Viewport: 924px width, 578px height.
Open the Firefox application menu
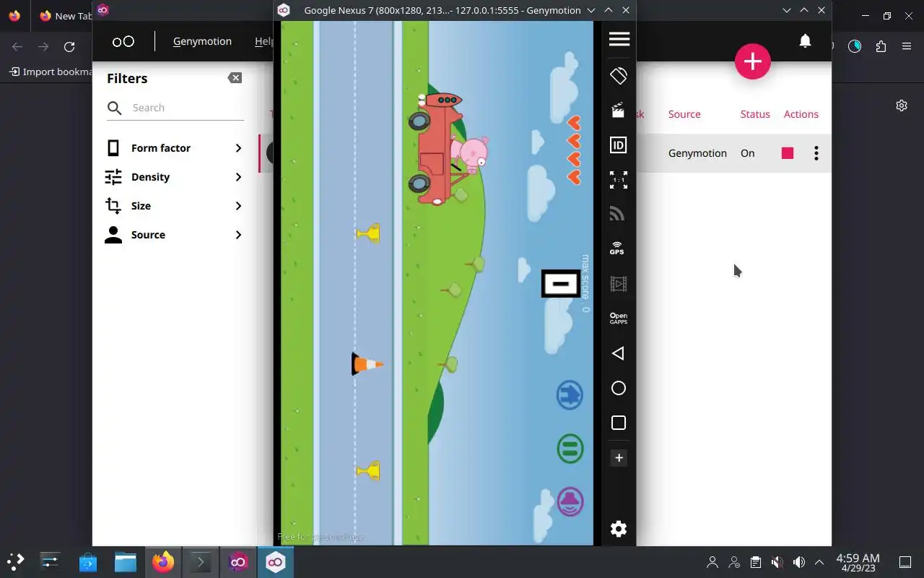(907, 46)
